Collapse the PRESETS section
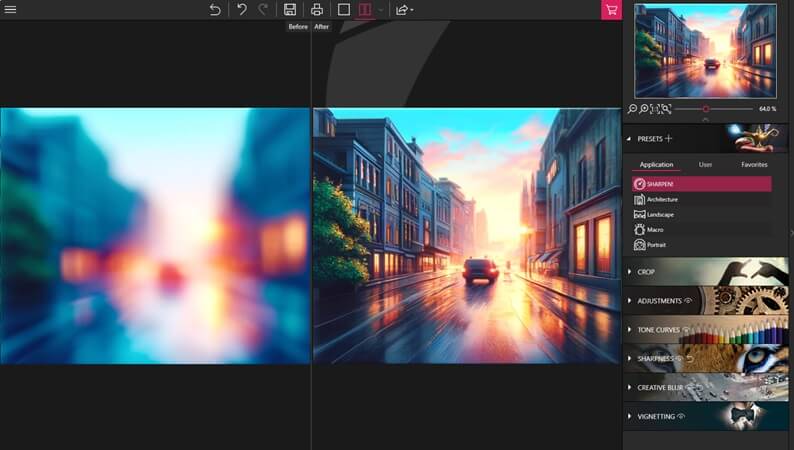The width and height of the screenshot is (794, 450). click(629, 139)
